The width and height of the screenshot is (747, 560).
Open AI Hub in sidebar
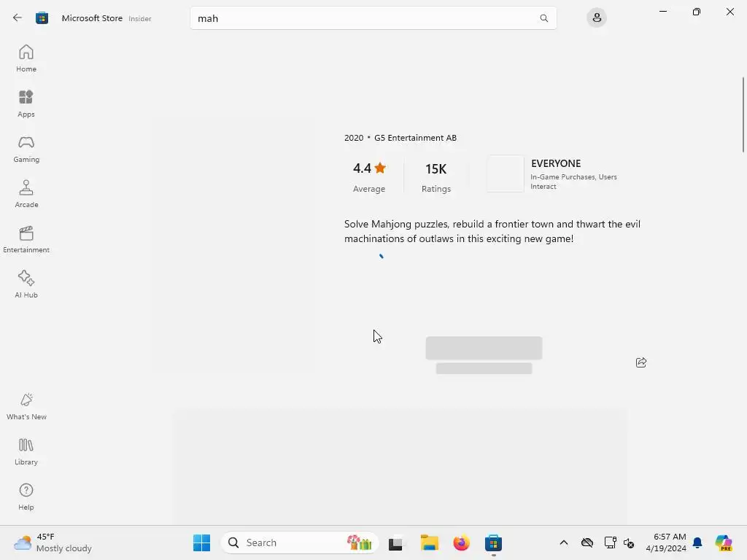pos(26,285)
